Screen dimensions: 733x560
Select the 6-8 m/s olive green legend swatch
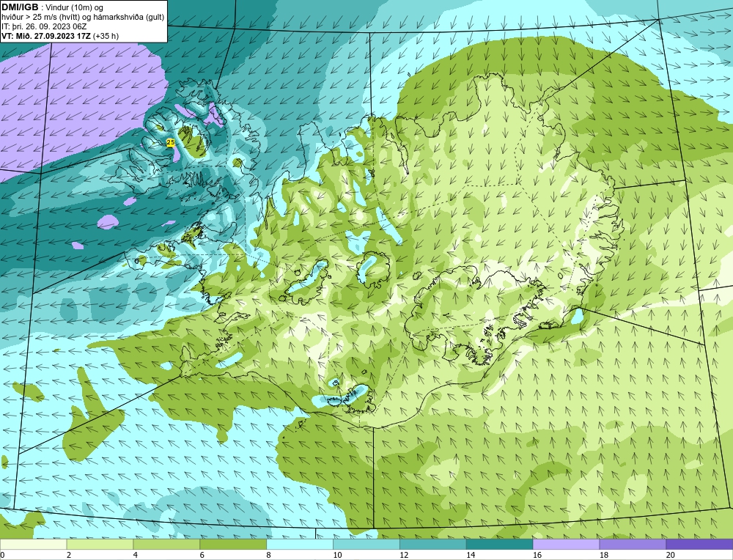(233, 544)
